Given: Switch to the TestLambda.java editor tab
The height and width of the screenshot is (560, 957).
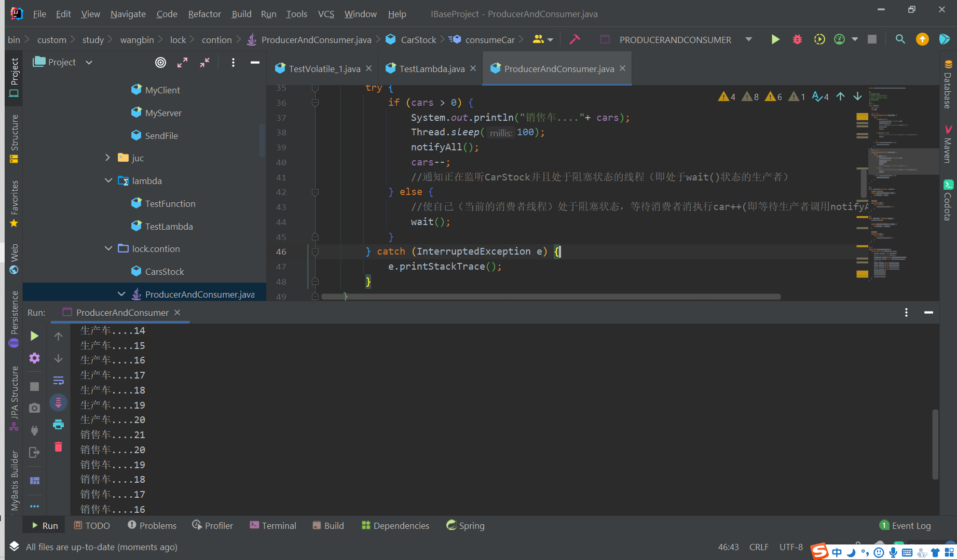Looking at the screenshot, I should coord(431,68).
